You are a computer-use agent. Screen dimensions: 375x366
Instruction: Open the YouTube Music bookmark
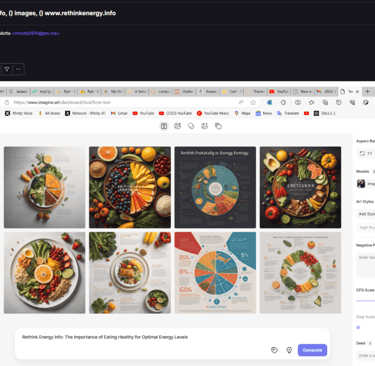point(213,113)
